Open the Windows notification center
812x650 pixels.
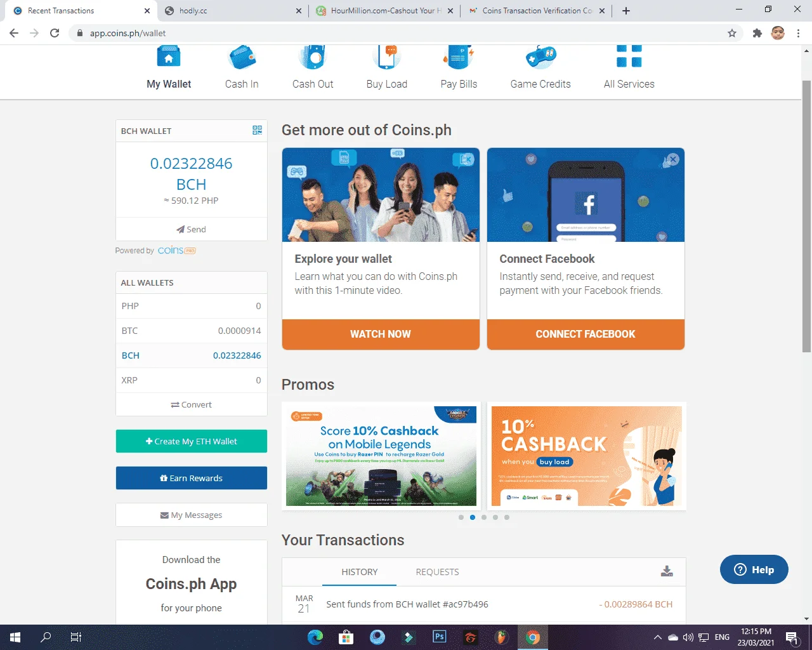tap(792, 637)
